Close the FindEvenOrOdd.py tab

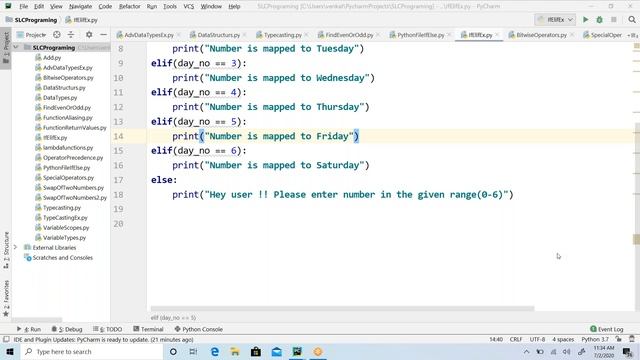tap(378, 35)
